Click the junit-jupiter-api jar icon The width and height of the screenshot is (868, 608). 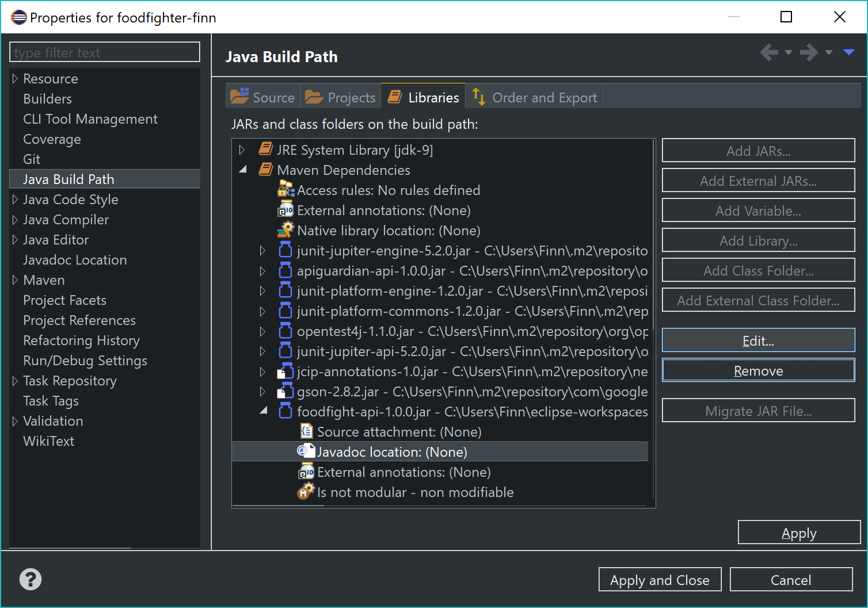[x=285, y=351]
